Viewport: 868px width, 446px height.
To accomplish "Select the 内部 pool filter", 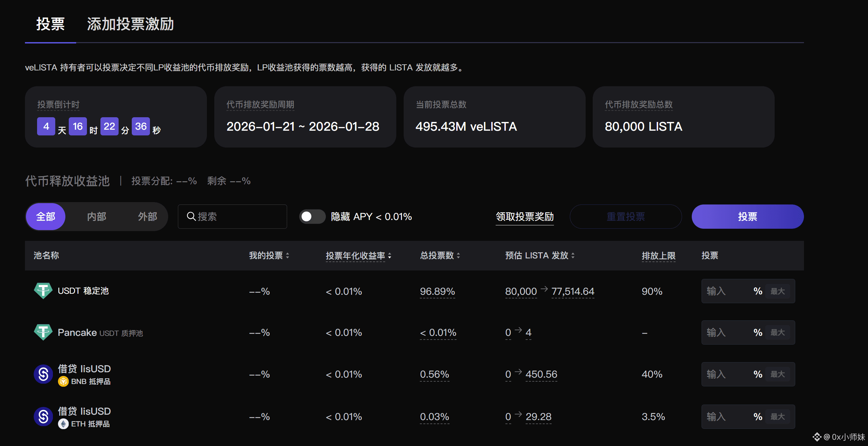I will point(97,217).
